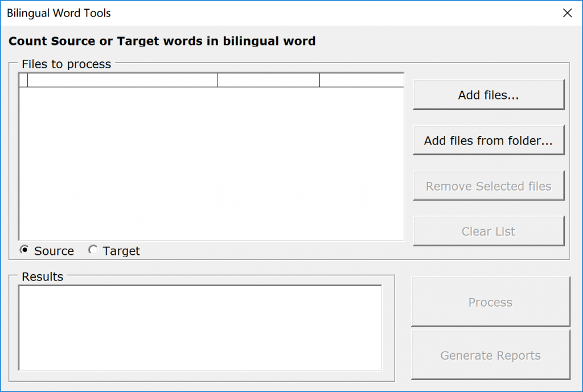The width and height of the screenshot is (583, 392).
Task: Click the 'Generate Reports' button
Action: click(x=490, y=356)
